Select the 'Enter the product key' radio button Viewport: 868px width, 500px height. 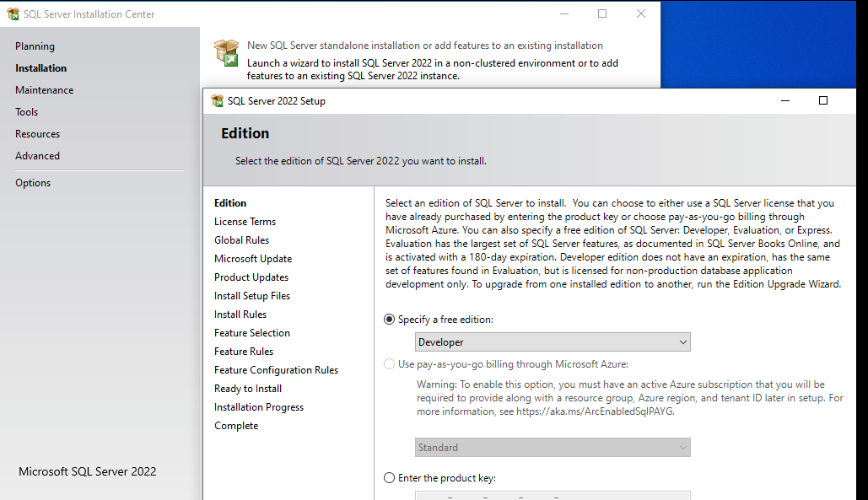click(x=389, y=478)
